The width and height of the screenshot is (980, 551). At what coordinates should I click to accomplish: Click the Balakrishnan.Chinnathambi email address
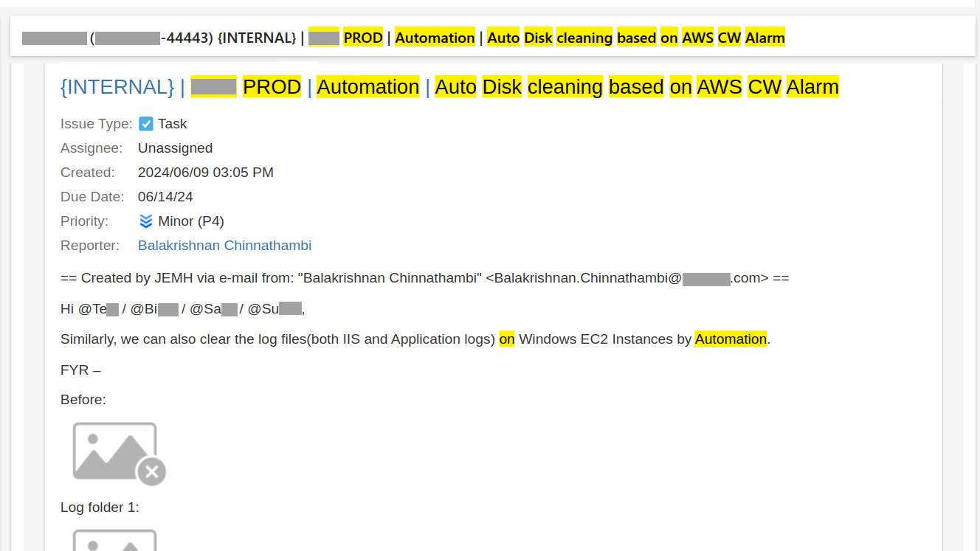tap(631, 278)
